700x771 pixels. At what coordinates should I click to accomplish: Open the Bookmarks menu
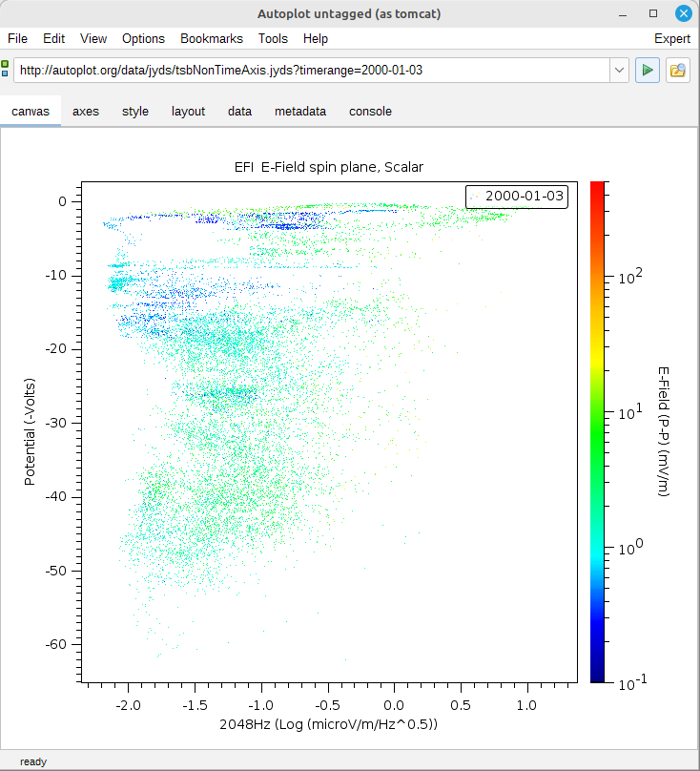pos(212,38)
